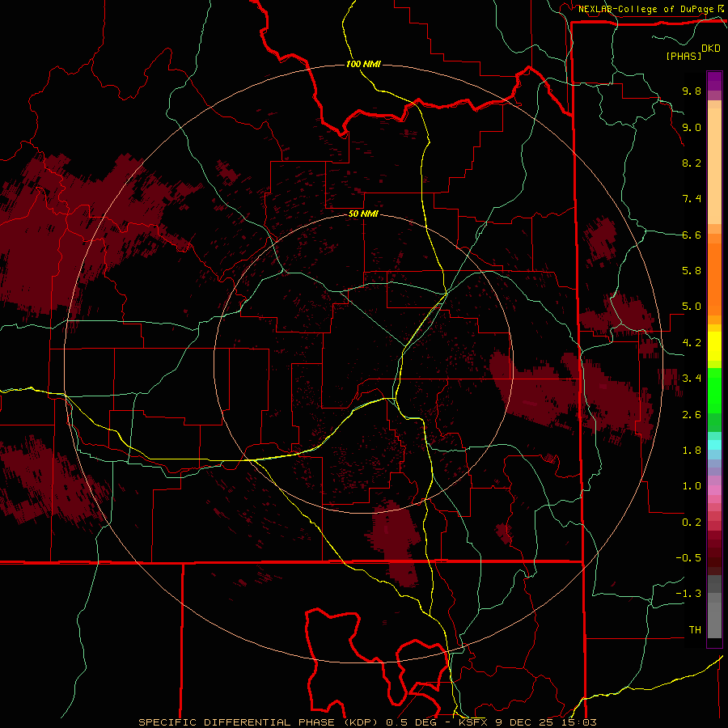Viewport: 728px width, 728px height.
Task: Pick the pink color bar segment near 1.0
Action: [x=714, y=490]
